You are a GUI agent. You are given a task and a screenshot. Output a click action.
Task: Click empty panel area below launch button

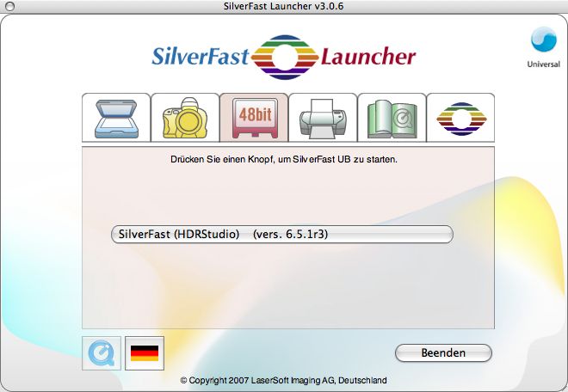pos(287,288)
